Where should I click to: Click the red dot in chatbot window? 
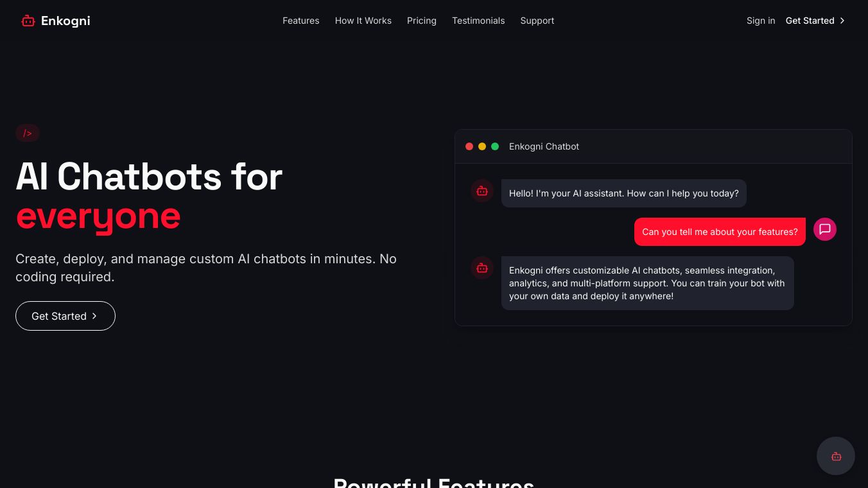(469, 146)
